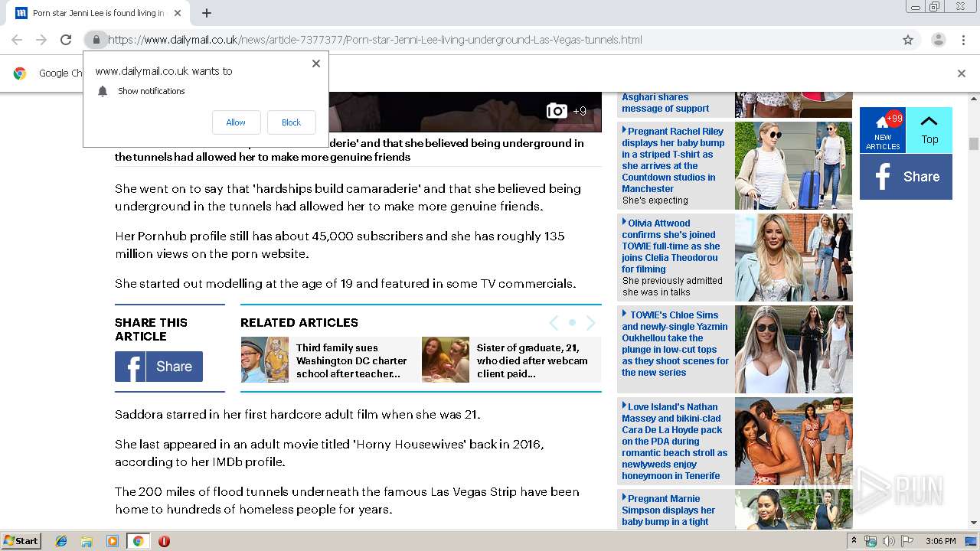This screenshot has height=551, width=980.
Task: Show hidden system tray icons
Action: pyautogui.click(x=854, y=541)
